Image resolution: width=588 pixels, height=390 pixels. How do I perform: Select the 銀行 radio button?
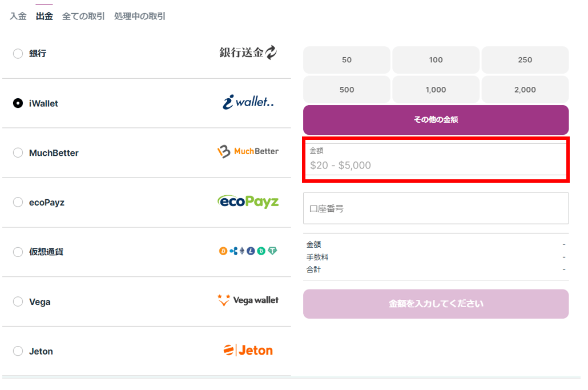[18, 53]
